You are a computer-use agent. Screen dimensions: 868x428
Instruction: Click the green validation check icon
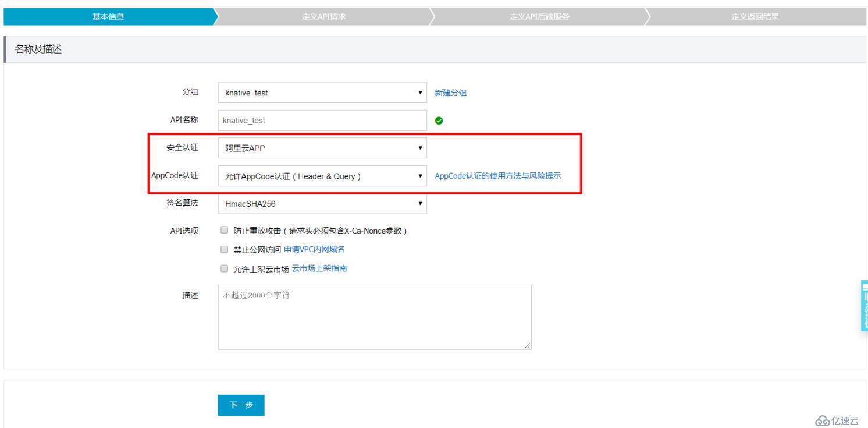tap(439, 121)
